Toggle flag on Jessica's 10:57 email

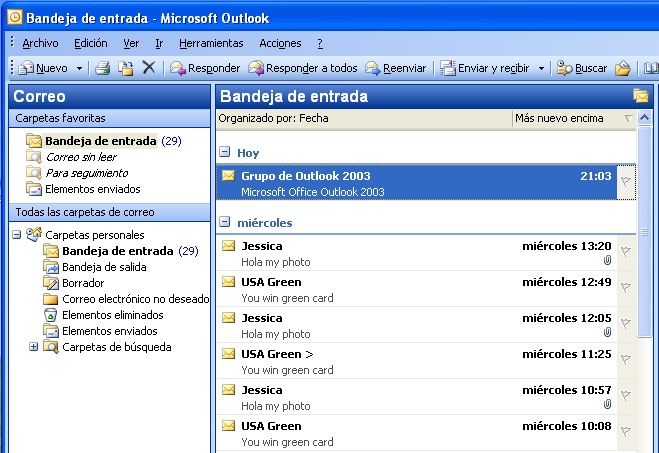click(626, 396)
